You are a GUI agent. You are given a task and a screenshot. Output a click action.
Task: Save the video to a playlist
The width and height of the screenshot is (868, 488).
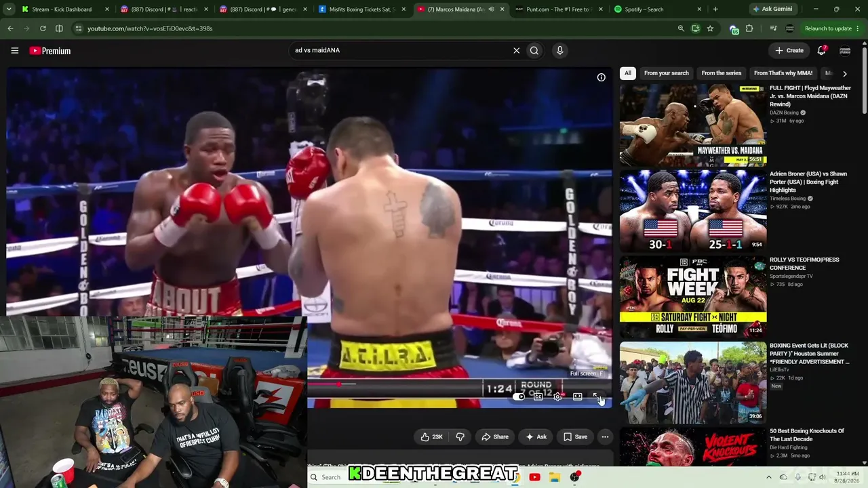pos(576,437)
